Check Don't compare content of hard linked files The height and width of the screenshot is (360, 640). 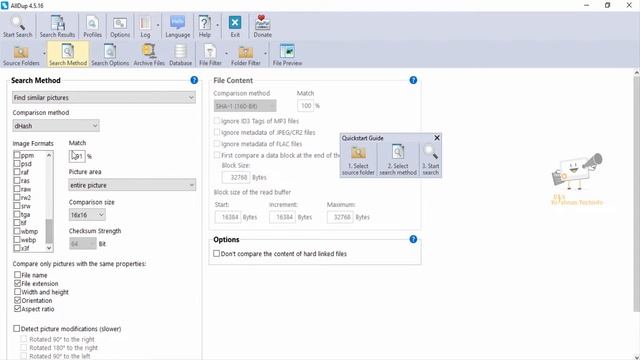pos(217,253)
